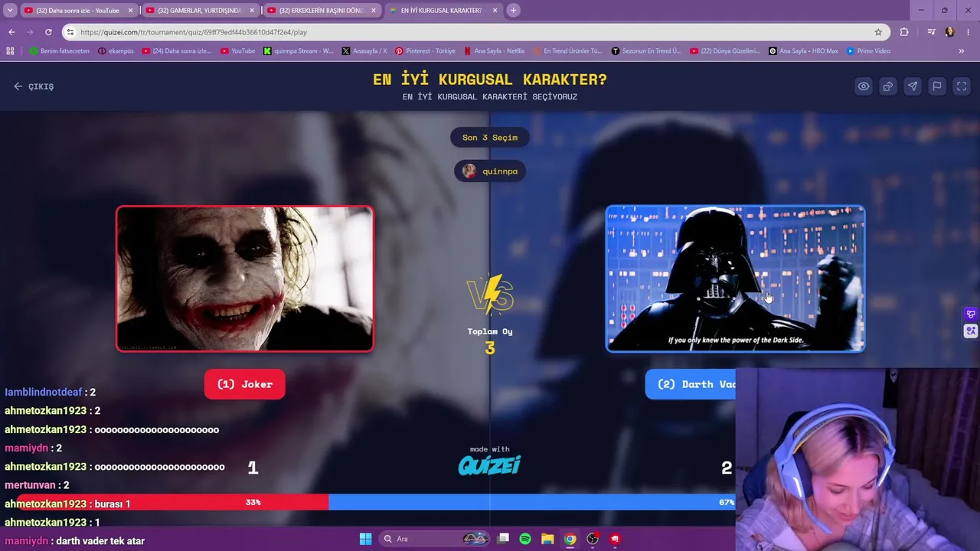The height and width of the screenshot is (551, 980).
Task: Open the Windows Start menu
Action: tap(365, 539)
